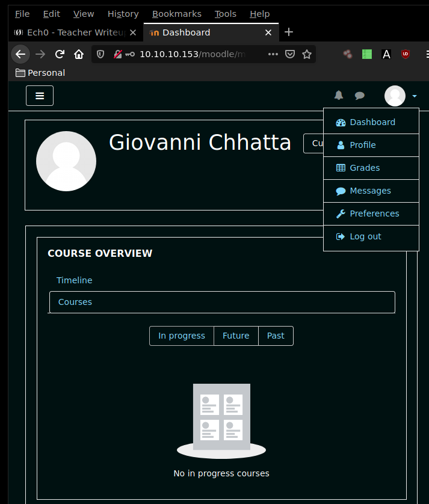Open the messages speech bubble icon in navbar
The height and width of the screenshot is (504, 429).
click(x=360, y=96)
